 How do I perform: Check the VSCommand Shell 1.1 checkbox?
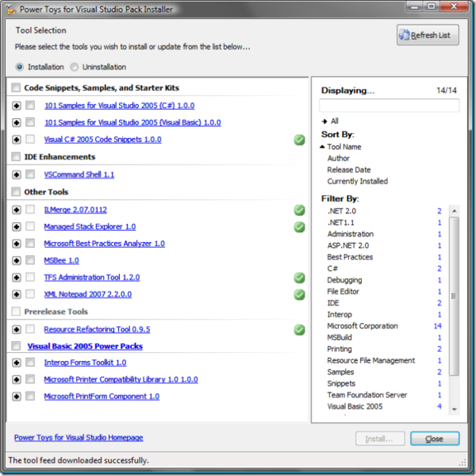pos(30,175)
